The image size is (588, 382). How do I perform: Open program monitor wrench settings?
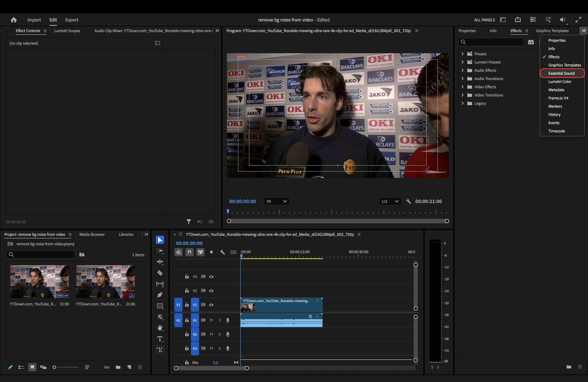click(x=408, y=201)
